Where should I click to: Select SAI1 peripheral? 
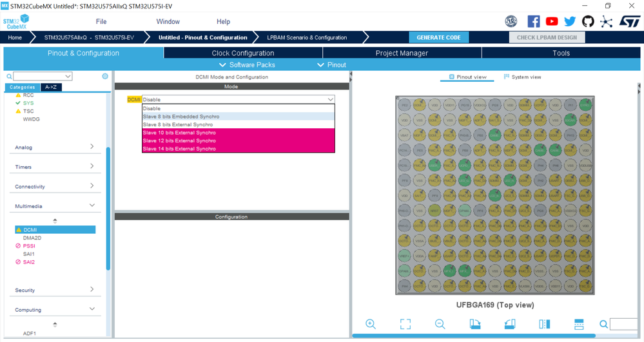coord(29,254)
